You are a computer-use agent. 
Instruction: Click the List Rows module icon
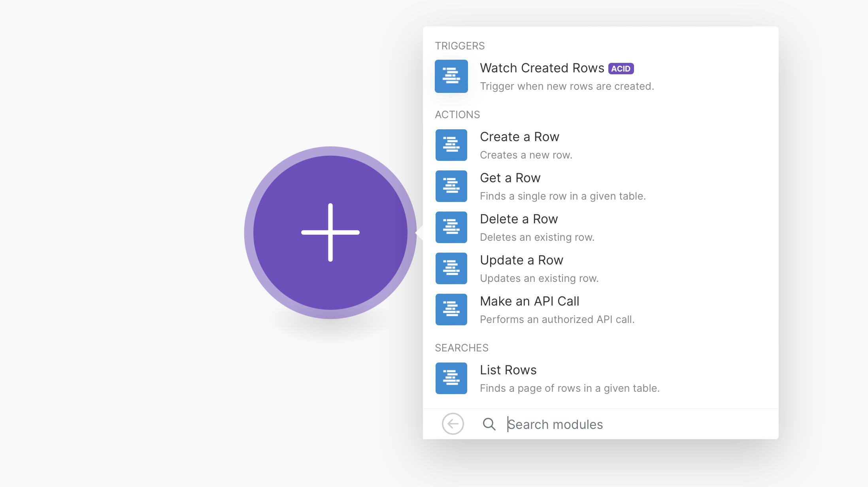[x=451, y=378]
